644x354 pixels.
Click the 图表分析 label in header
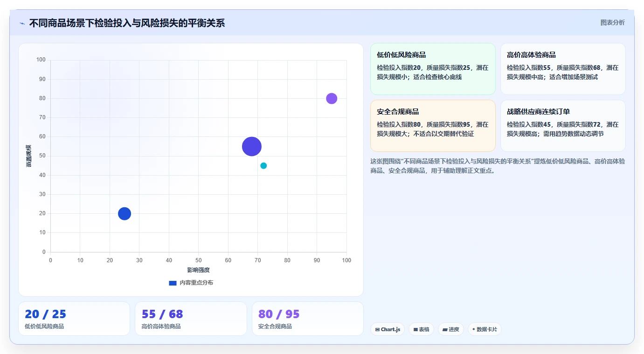pyautogui.click(x=612, y=22)
